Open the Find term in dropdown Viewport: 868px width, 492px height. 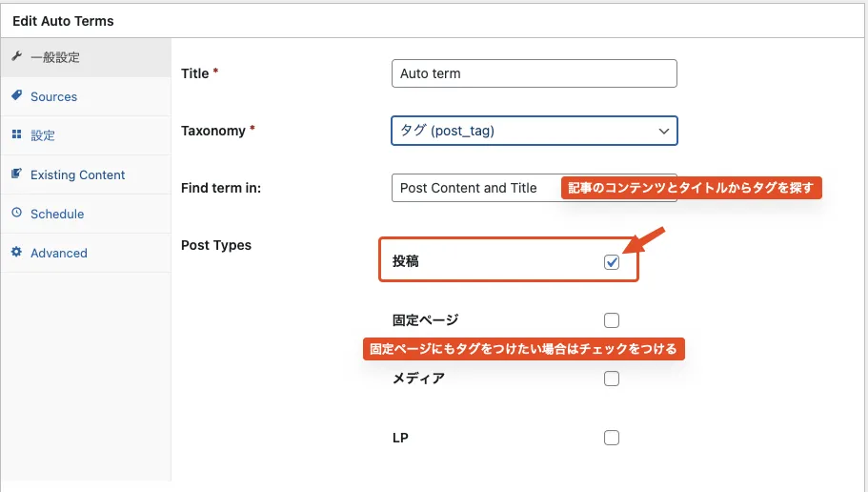[x=535, y=188]
